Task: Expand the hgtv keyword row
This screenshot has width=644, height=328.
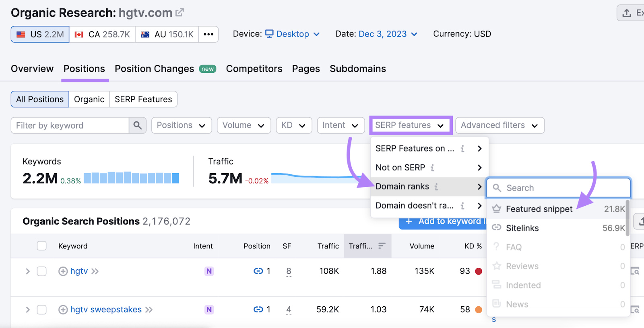Action: coord(28,271)
